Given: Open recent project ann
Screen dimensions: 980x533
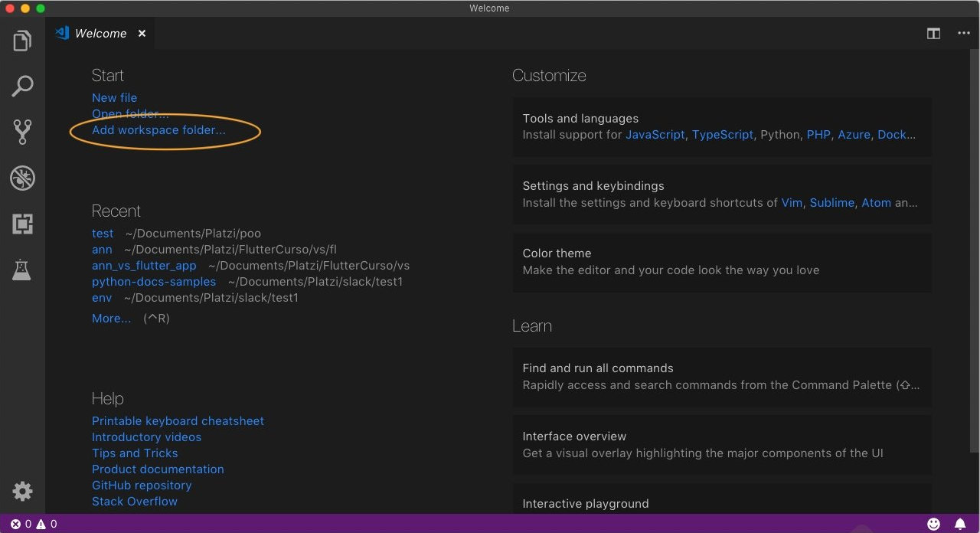Looking at the screenshot, I should pos(102,250).
